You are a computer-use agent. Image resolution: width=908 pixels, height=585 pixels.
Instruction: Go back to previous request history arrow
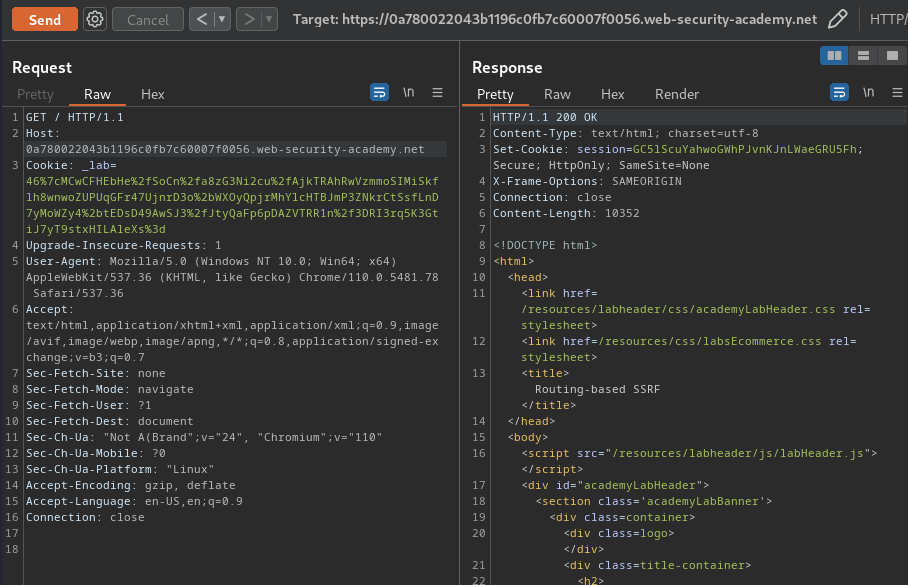(202, 19)
